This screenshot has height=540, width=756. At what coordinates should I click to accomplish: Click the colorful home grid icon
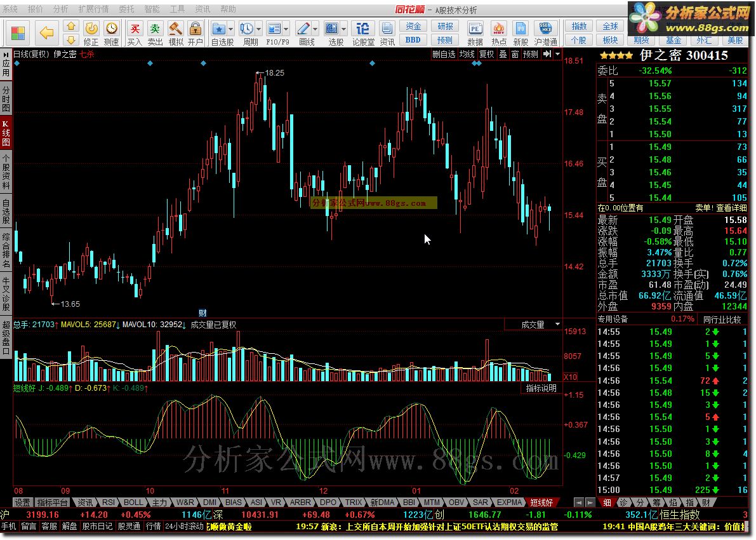click(18, 33)
